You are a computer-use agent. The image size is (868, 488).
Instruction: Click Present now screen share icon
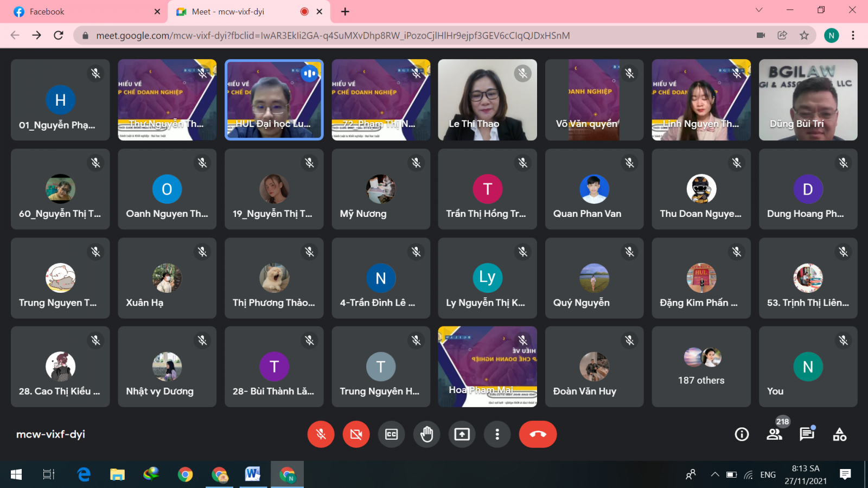[462, 434]
